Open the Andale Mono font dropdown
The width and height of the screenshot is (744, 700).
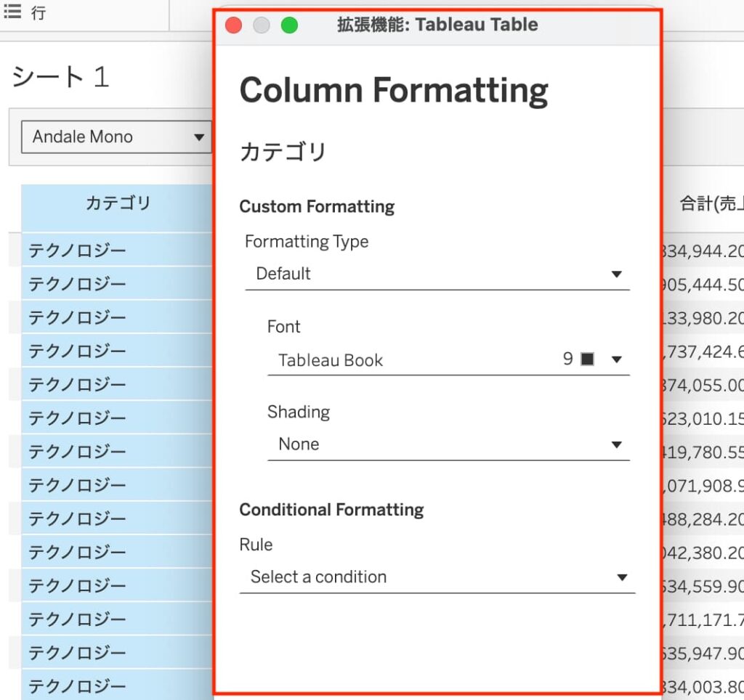pyautogui.click(x=116, y=137)
